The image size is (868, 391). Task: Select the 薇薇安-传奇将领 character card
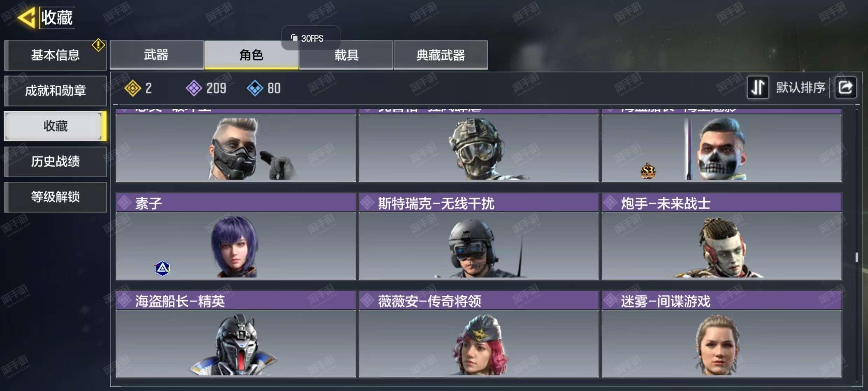pyautogui.click(x=478, y=334)
